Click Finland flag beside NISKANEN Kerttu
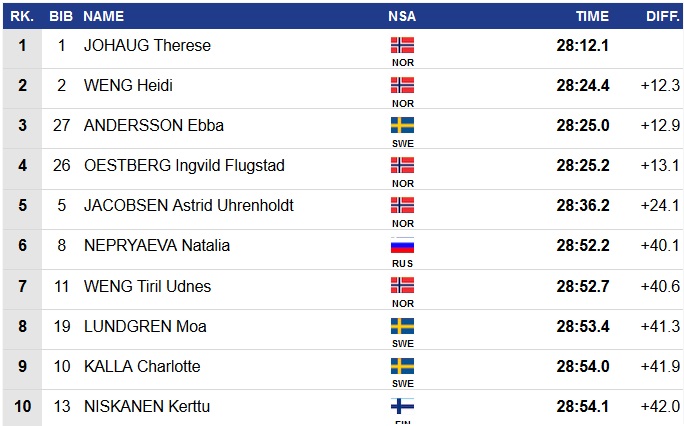 click(402, 406)
